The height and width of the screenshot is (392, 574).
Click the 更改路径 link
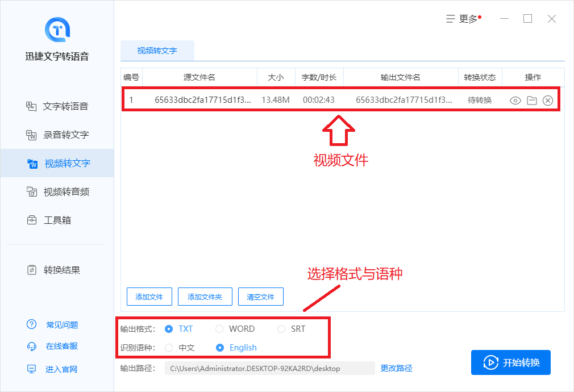[x=397, y=368]
